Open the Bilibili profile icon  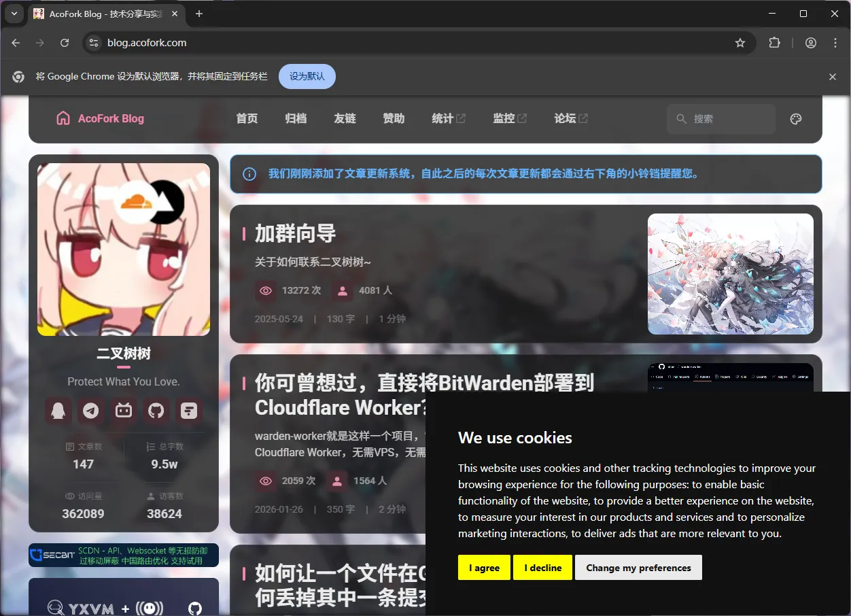[124, 411]
